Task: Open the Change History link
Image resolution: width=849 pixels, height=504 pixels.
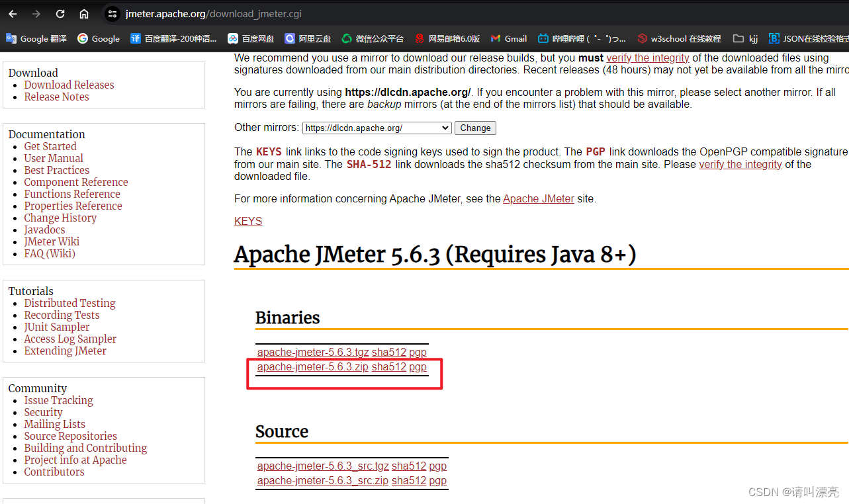Action: (x=60, y=218)
